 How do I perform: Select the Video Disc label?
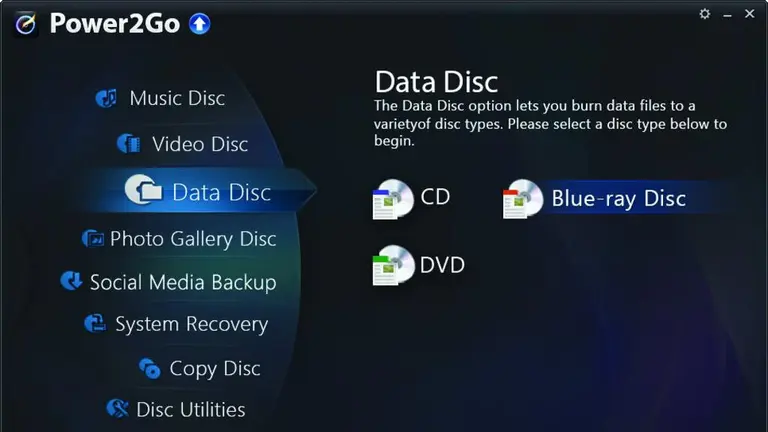pos(200,144)
